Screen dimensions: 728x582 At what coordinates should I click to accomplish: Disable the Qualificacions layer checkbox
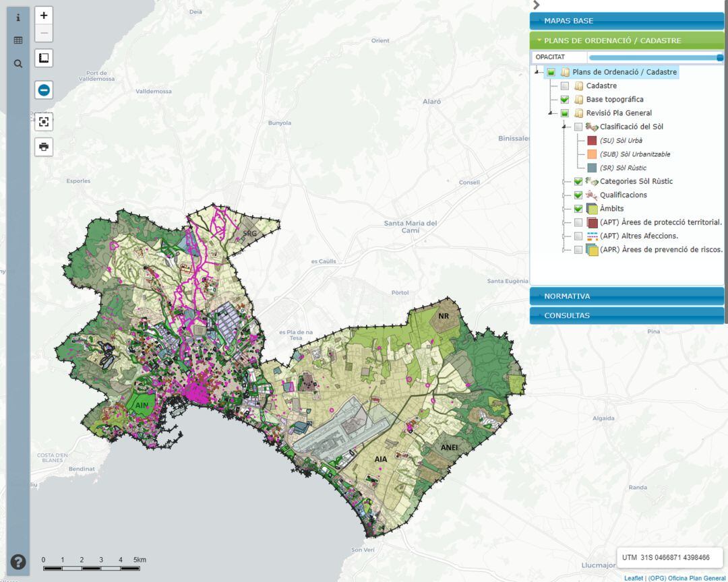coord(578,195)
